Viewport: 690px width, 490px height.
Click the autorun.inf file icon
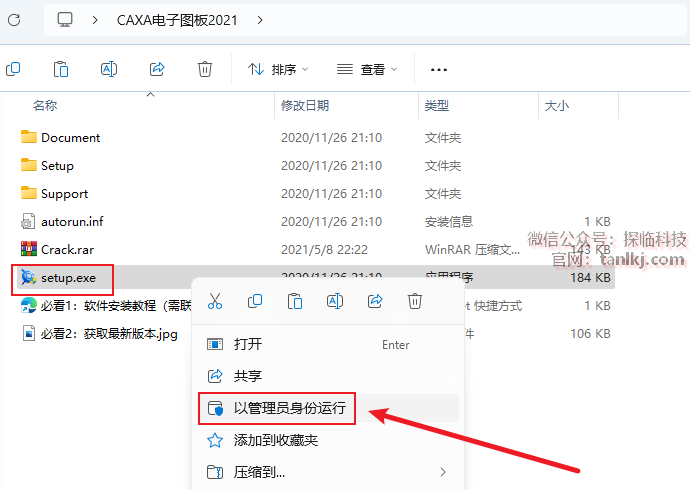click(28, 221)
